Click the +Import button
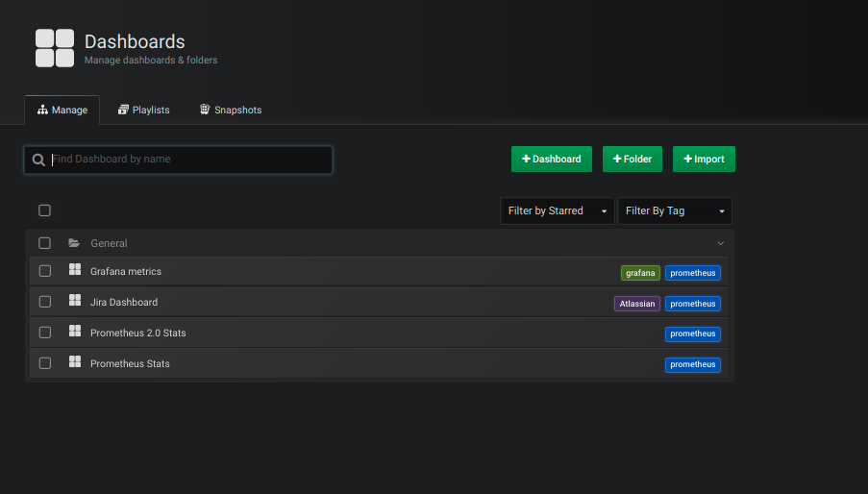 704,160
